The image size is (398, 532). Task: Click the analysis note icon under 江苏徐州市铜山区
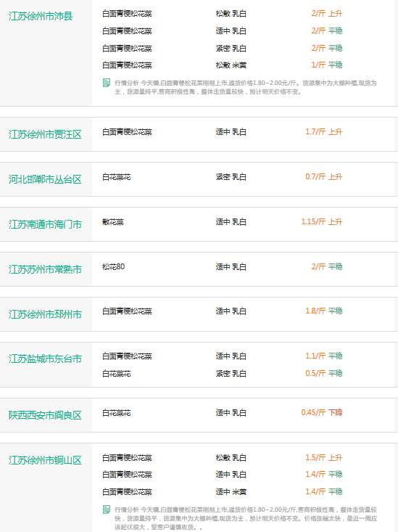pos(107,510)
